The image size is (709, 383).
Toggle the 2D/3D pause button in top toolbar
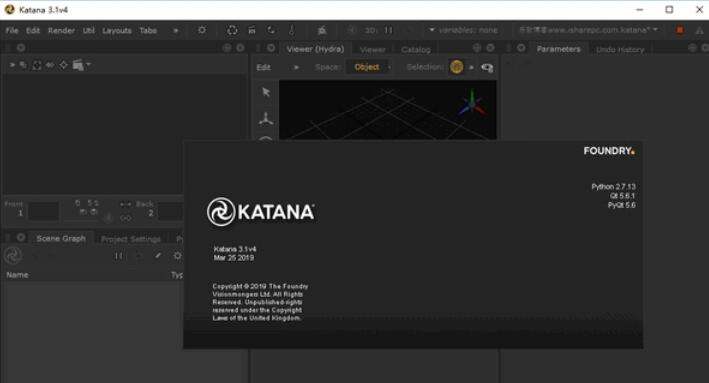click(x=388, y=30)
